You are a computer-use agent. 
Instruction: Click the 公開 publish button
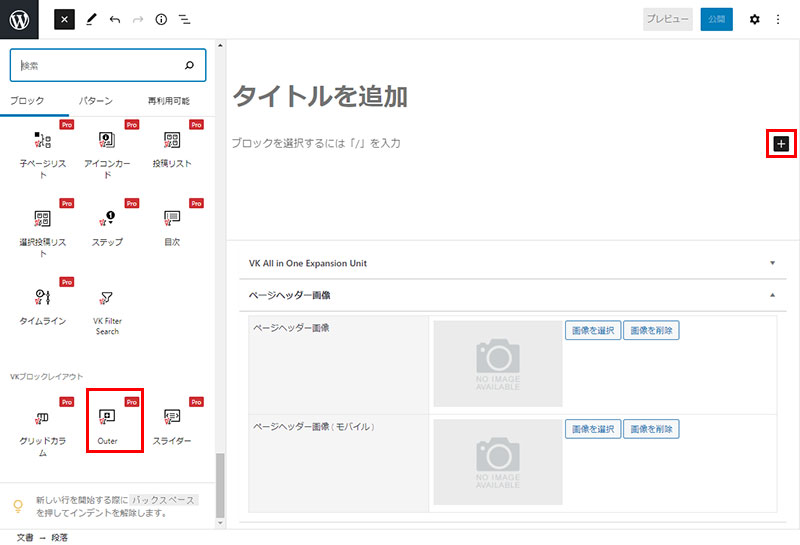716,19
